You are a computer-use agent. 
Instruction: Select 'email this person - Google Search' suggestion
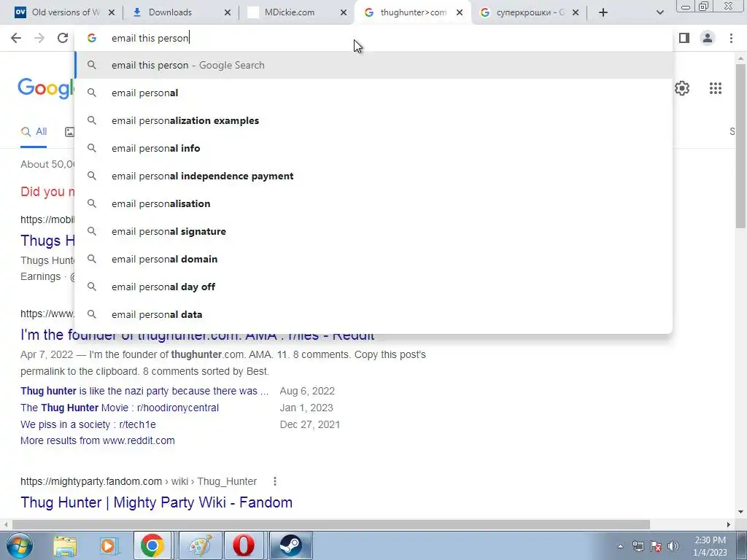coord(373,65)
